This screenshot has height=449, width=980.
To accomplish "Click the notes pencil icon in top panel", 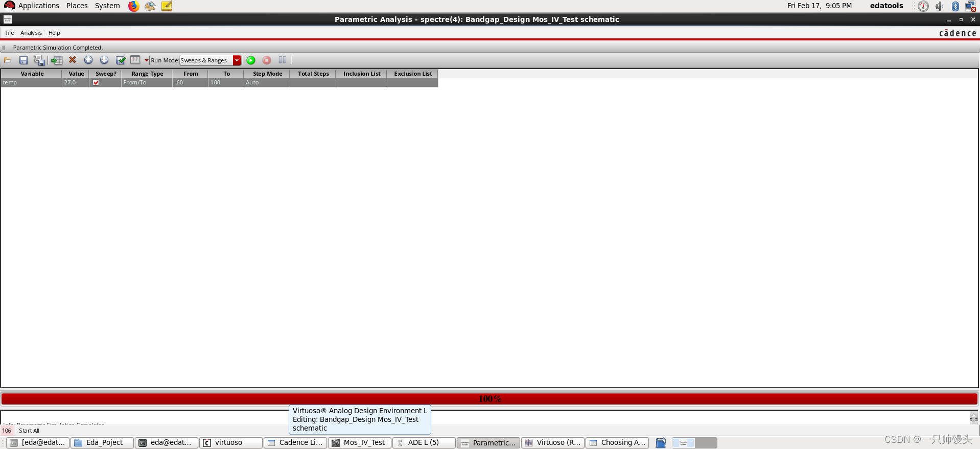I will [x=167, y=6].
